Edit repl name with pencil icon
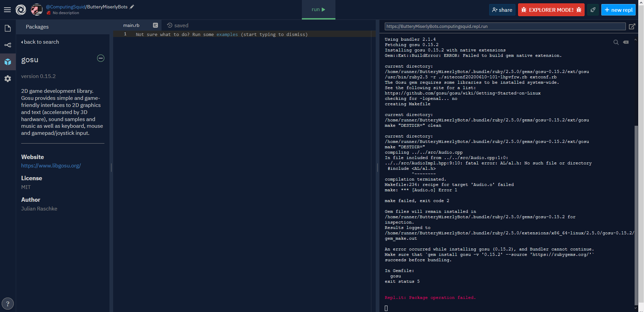 [132, 7]
